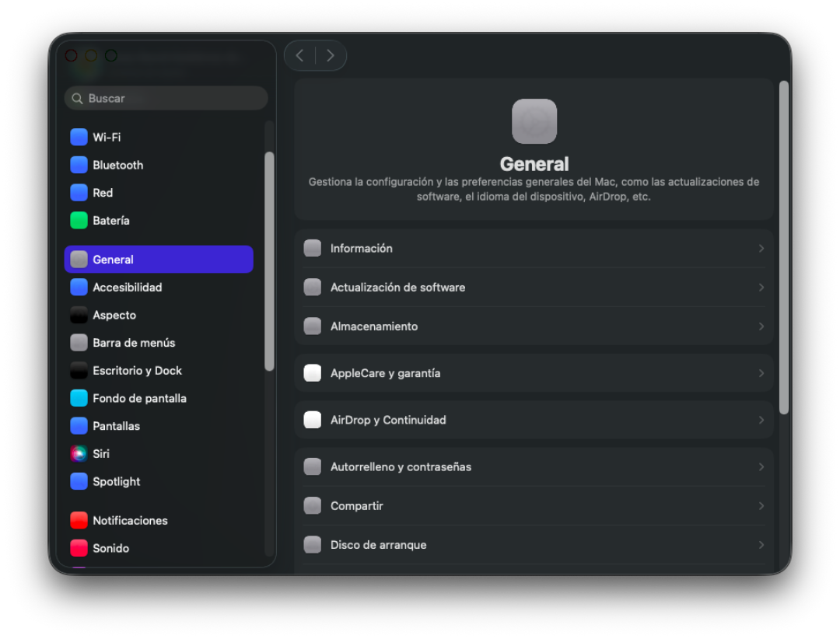This screenshot has height=639, width=840.
Task: Open the Disco de arranque row
Action: click(534, 545)
